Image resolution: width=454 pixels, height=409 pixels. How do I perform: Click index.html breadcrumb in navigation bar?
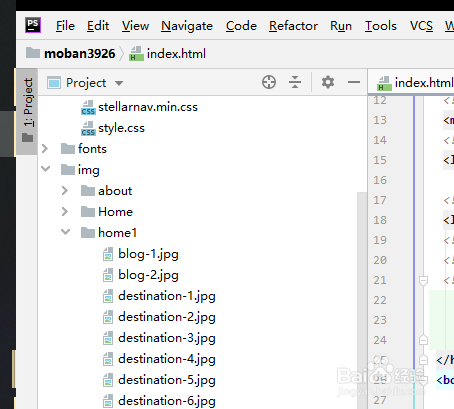coord(168,54)
